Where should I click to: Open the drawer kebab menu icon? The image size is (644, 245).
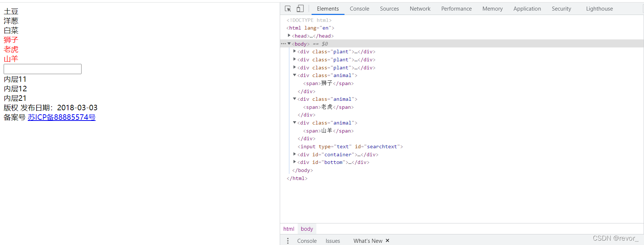click(x=288, y=241)
